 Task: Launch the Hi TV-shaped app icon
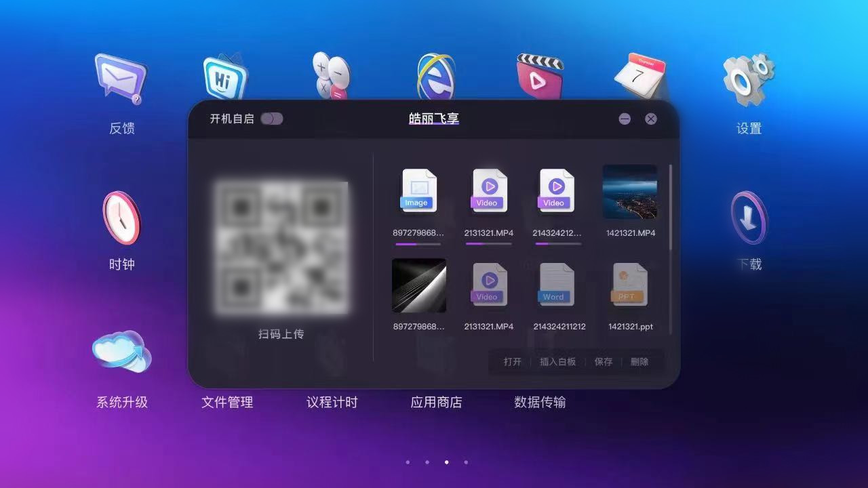point(226,76)
